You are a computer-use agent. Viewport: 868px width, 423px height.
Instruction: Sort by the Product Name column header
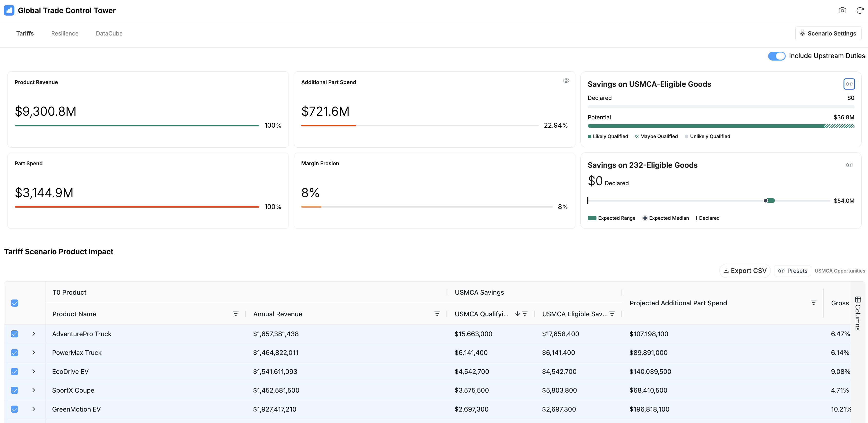[x=74, y=314]
